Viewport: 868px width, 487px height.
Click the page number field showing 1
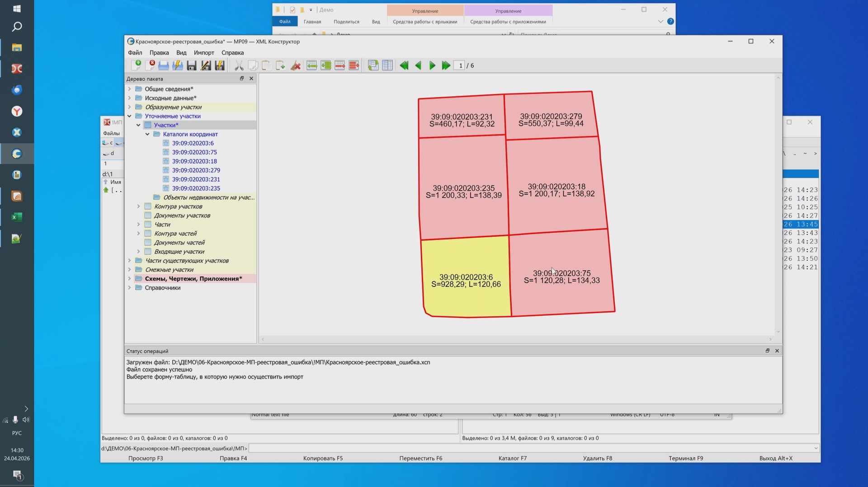(x=460, y=66)
